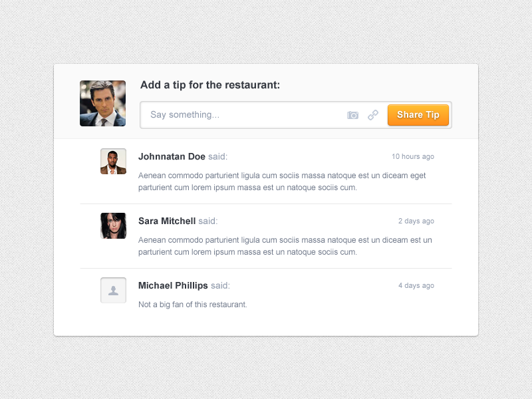
Task: Open Sara Mitchell's avatar thumbnail
Action: (113, 225)
